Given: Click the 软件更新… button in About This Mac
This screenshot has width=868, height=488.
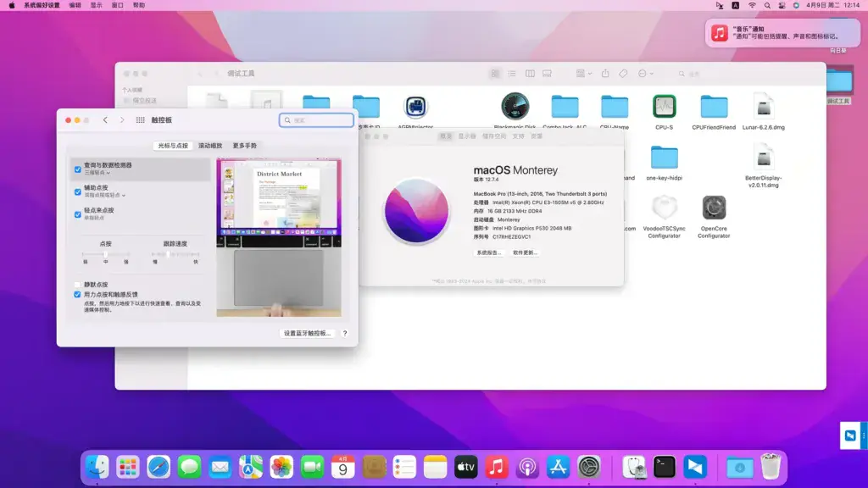Looking at the screenshot, I should click(x=525, y=252).
